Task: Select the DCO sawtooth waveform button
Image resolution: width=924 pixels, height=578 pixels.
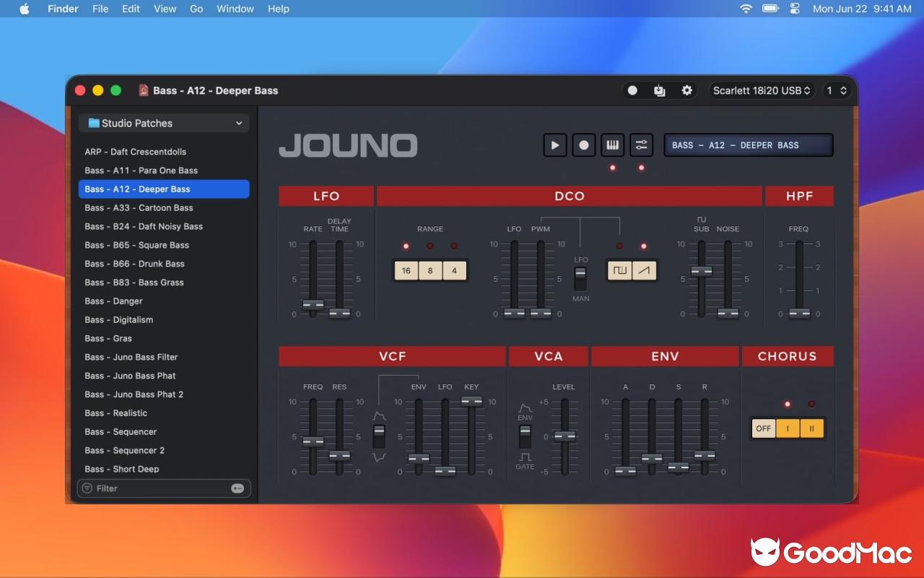Action: click(644, 270)
